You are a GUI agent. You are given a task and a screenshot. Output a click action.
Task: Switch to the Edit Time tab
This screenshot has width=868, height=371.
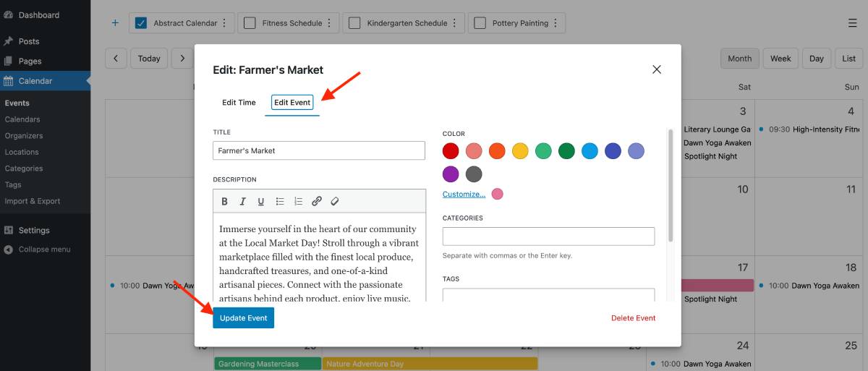point(239,103)
